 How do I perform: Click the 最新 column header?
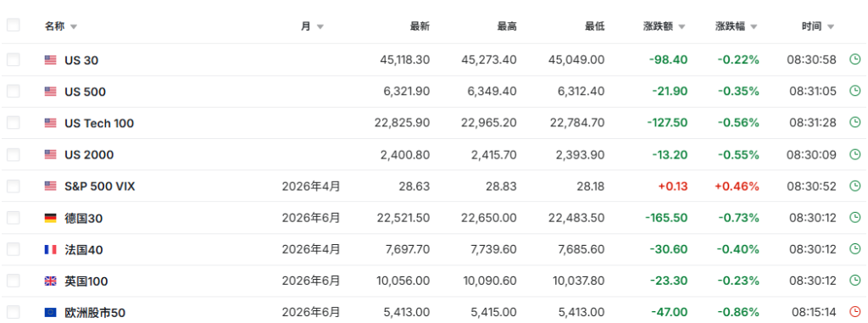point(420,26)
